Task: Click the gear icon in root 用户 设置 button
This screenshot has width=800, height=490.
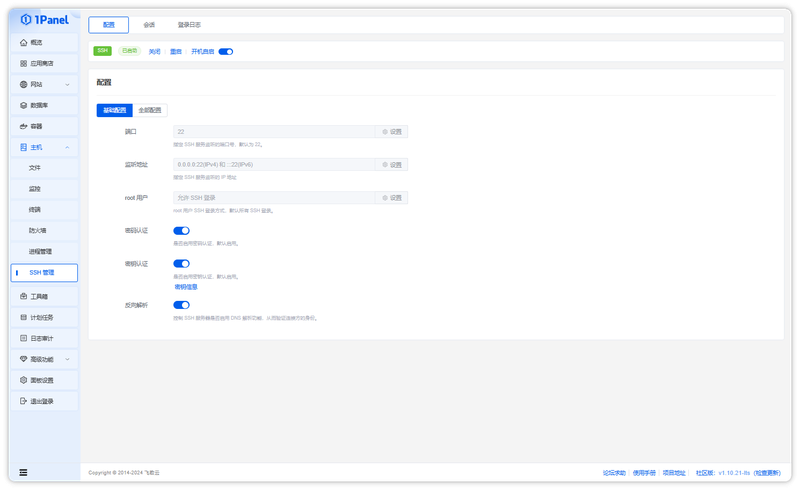Action: [385, 198]
